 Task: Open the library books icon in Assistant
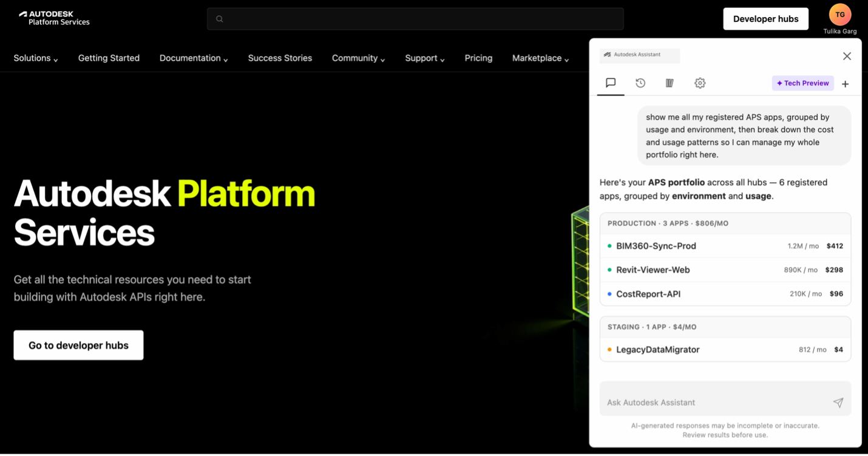[x=670, y=83]
